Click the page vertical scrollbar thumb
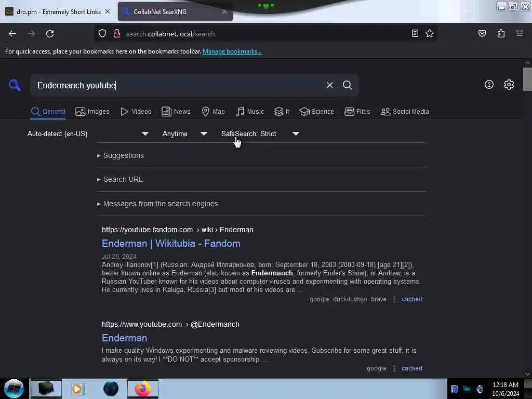 click(x=527, y=79)
